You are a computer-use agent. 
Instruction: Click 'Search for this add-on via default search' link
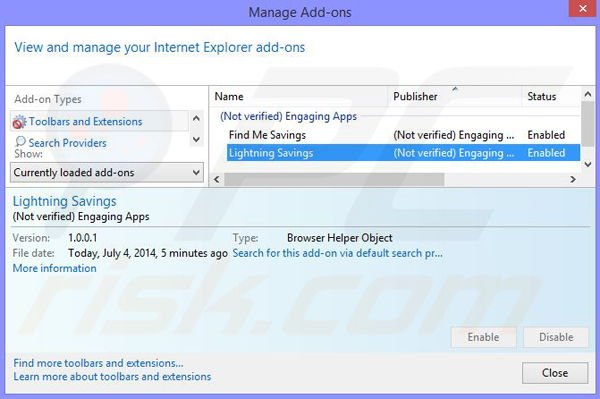pyautogui.click(x=338, y=253)
